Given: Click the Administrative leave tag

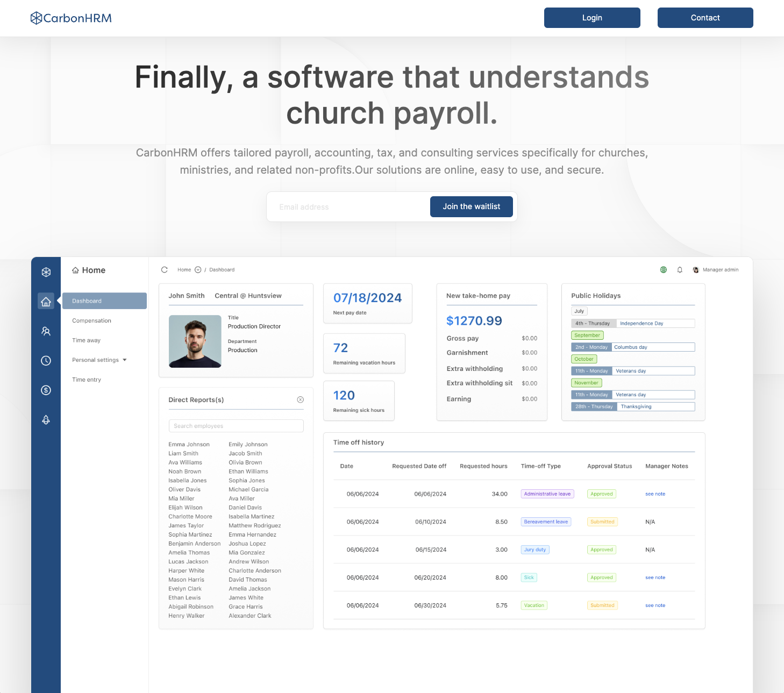Looking at the screenshot, I should [x=547, y=494].
